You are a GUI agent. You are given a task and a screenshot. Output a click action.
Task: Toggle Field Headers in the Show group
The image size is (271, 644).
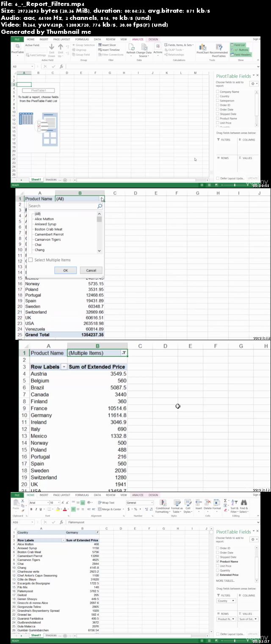[x=241, y=55]
